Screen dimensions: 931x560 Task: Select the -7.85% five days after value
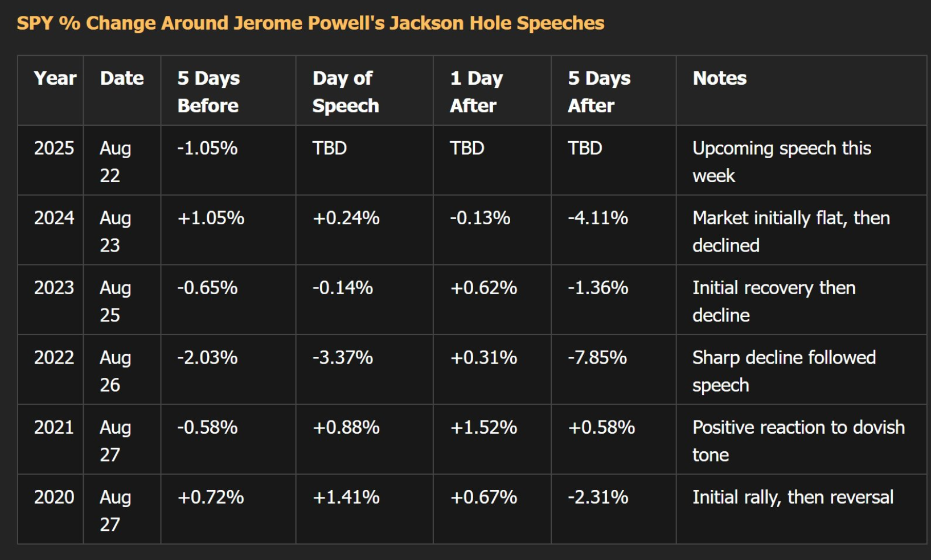click(597, 357)
